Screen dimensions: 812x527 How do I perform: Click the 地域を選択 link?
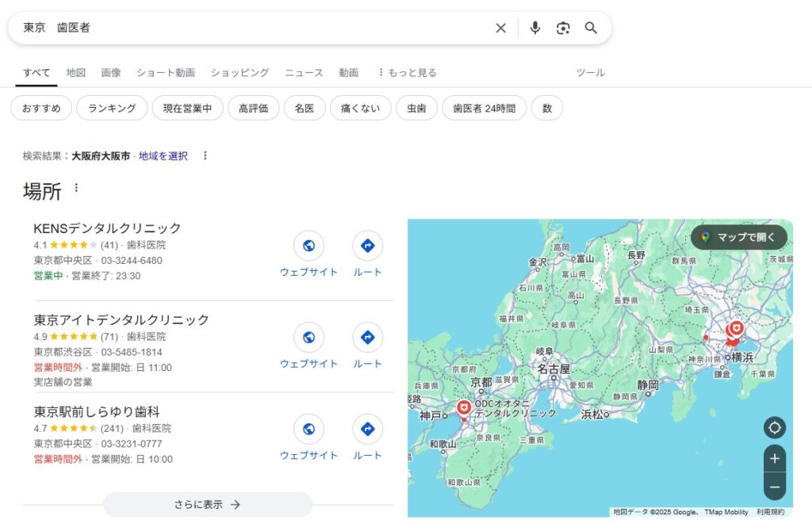coord(163,156)
